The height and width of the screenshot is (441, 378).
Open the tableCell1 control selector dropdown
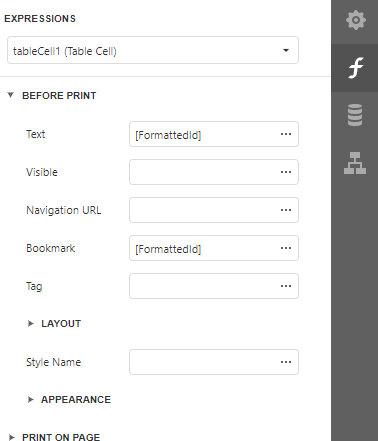tap(153, 50)
